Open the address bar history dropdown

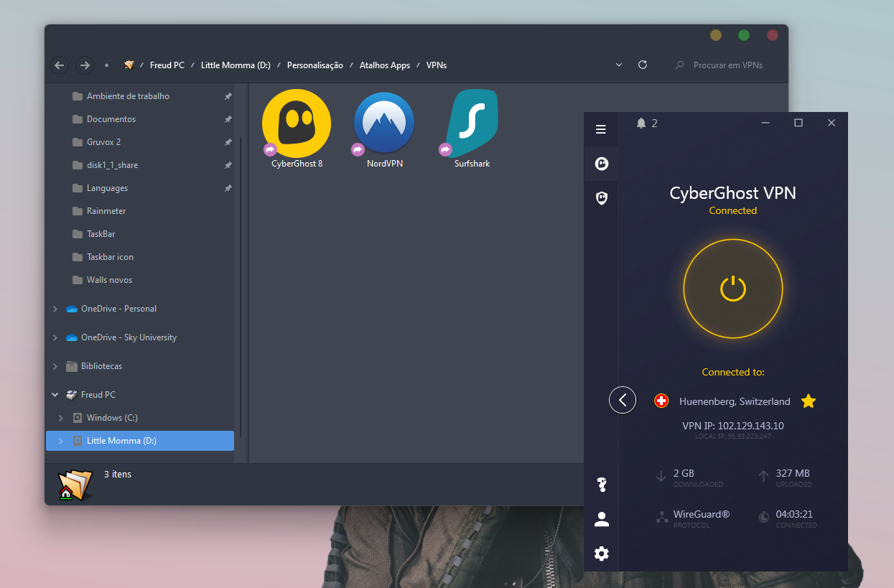[x=619, y=65]
